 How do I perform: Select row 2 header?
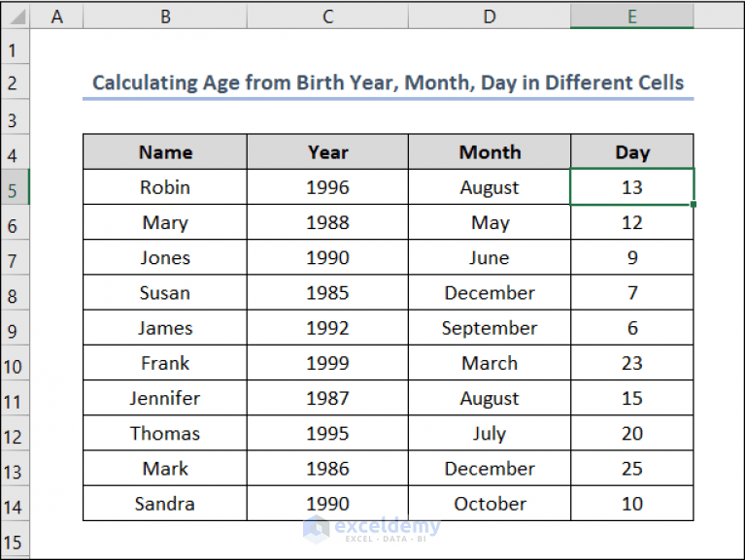pos(15,82)
